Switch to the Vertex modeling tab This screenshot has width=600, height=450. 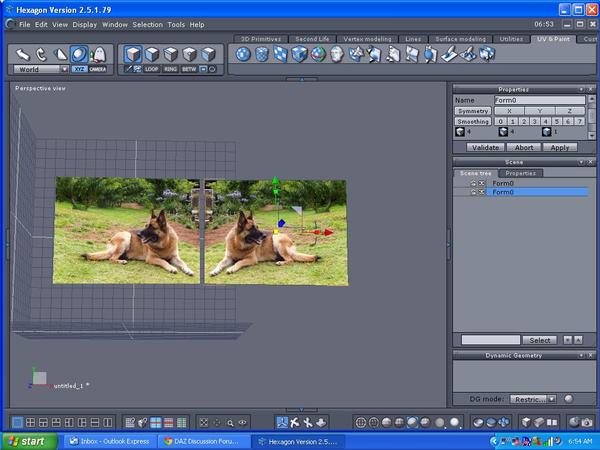tap(367, 39)
